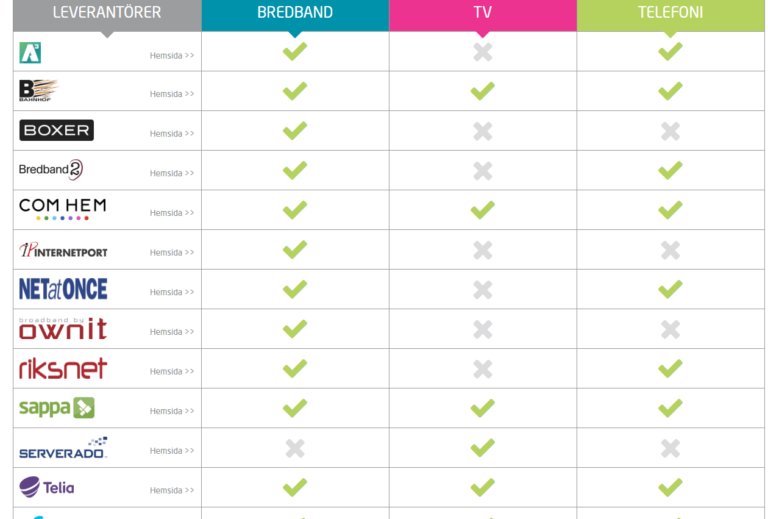The height and width of the screenshot is (519, 768).
Task: Select the Bredband2 logo
Action: 51,170
